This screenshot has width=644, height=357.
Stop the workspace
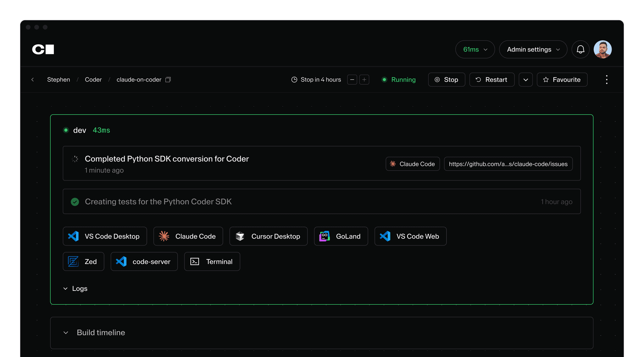coord(447,80)
